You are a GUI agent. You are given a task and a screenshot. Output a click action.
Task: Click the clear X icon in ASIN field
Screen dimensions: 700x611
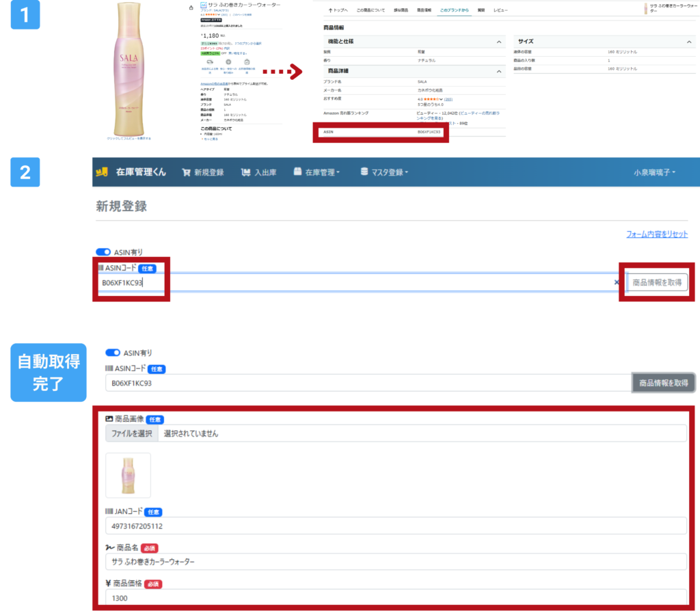point(615,282)
